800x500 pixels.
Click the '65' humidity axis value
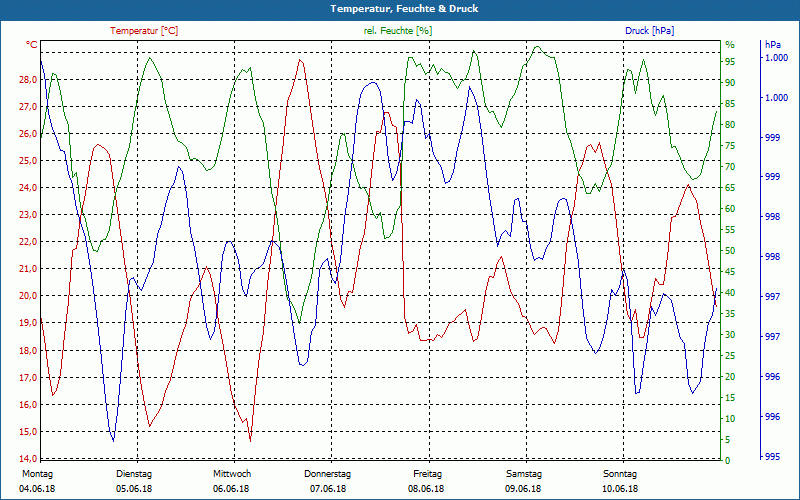click(730, 188)
